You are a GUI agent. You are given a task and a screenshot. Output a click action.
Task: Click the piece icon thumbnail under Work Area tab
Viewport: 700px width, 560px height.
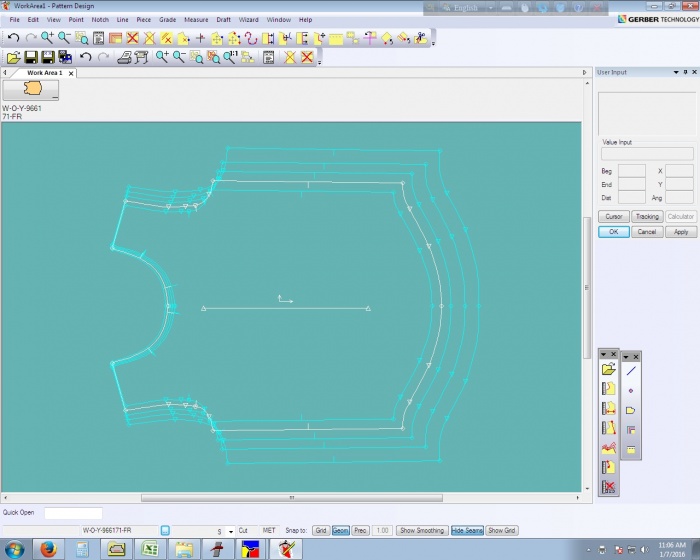coord(31,89)
